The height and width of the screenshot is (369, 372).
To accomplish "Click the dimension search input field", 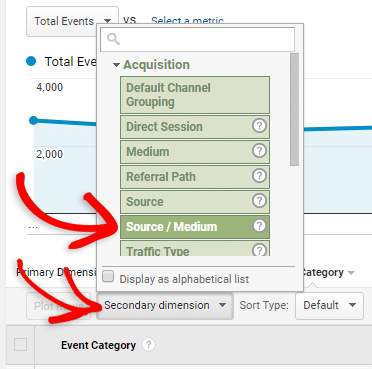I will pyautogui.click(x=198, y=39).
